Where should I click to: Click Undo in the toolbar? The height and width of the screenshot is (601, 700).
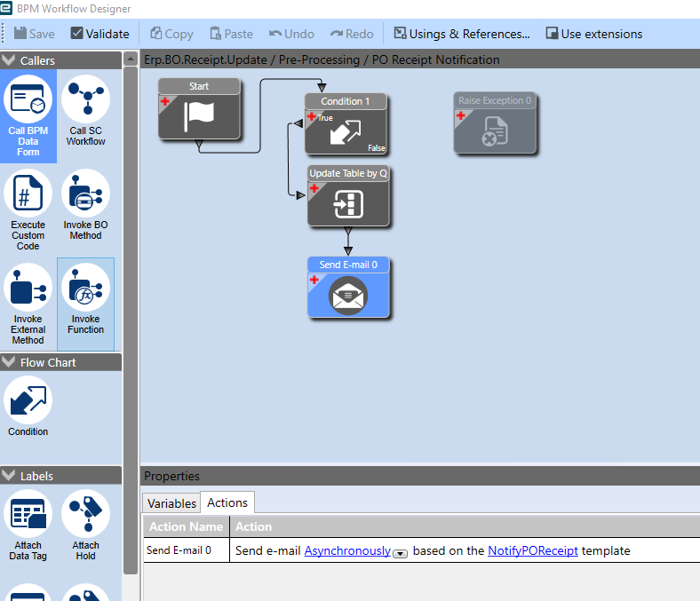291,34
